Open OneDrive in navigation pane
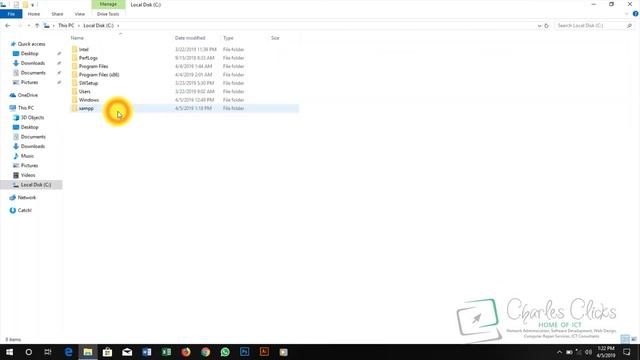This screenshot has height=360, width=640. coord(27,95)
